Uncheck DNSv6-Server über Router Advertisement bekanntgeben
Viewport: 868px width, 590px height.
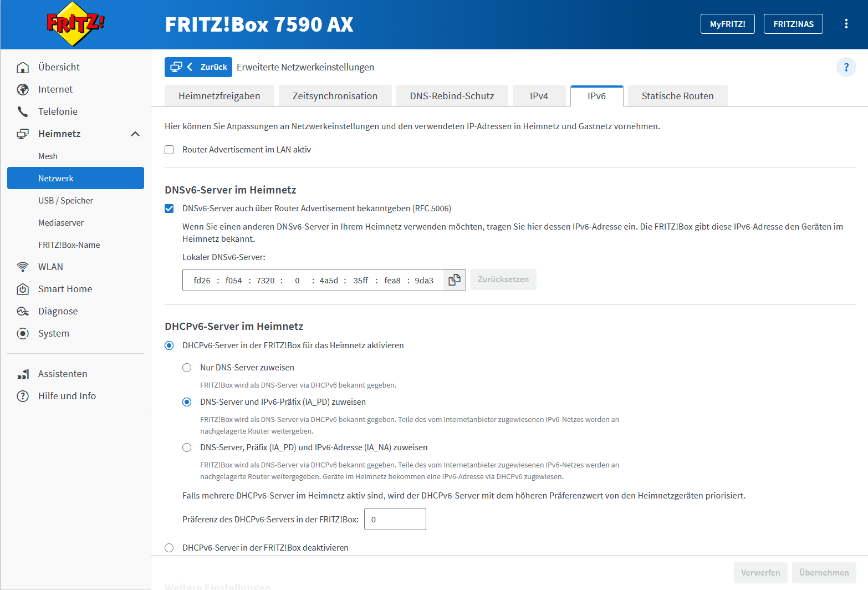click(x=169, y=208)
